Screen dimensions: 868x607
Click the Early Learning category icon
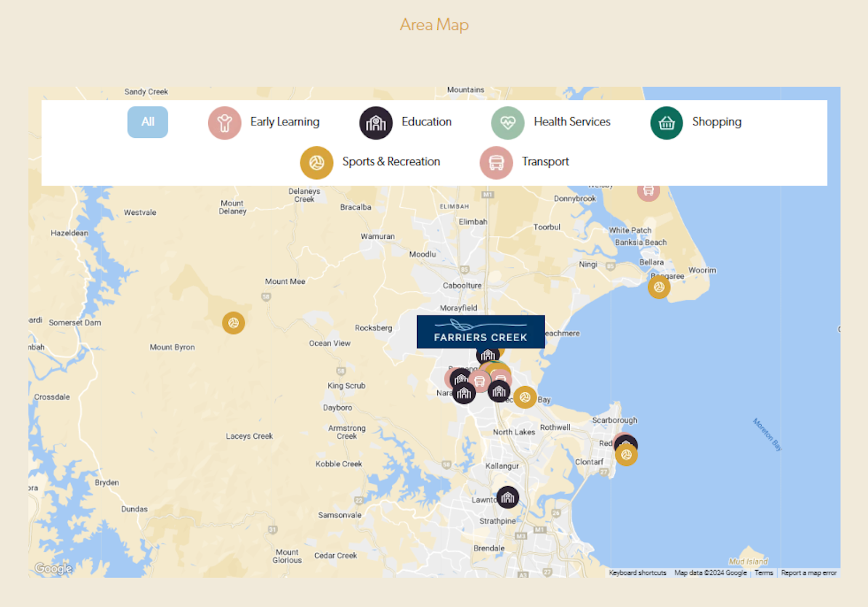225,123
